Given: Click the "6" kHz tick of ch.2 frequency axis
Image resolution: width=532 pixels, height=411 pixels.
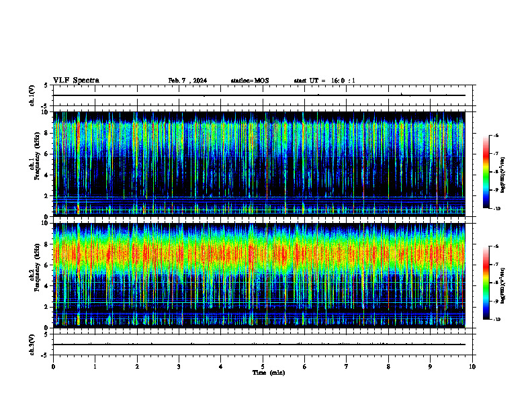Looking at the screenshot, I should (47, 265).
